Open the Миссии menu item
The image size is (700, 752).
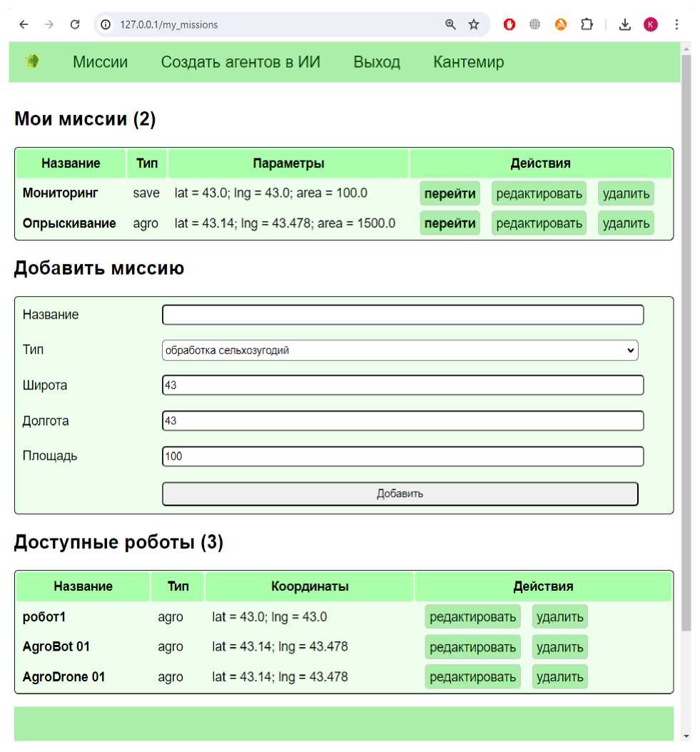point(100,62)
